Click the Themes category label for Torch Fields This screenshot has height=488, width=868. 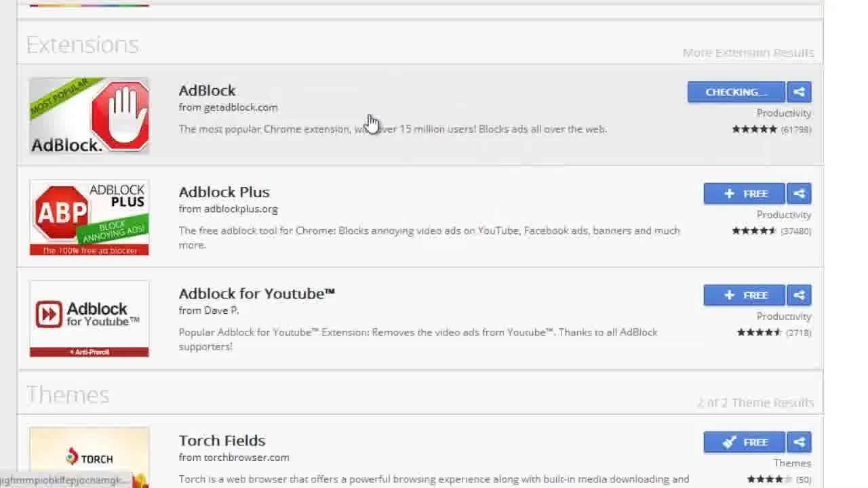pyautogui.click(x=792, y=463)
